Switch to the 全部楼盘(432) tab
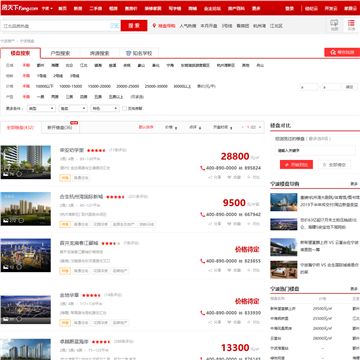 click(20, 127)
